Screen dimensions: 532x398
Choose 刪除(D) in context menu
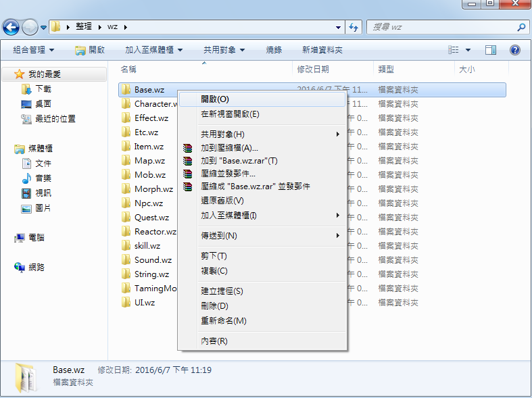pyautogui.click(x=262, y=306)
